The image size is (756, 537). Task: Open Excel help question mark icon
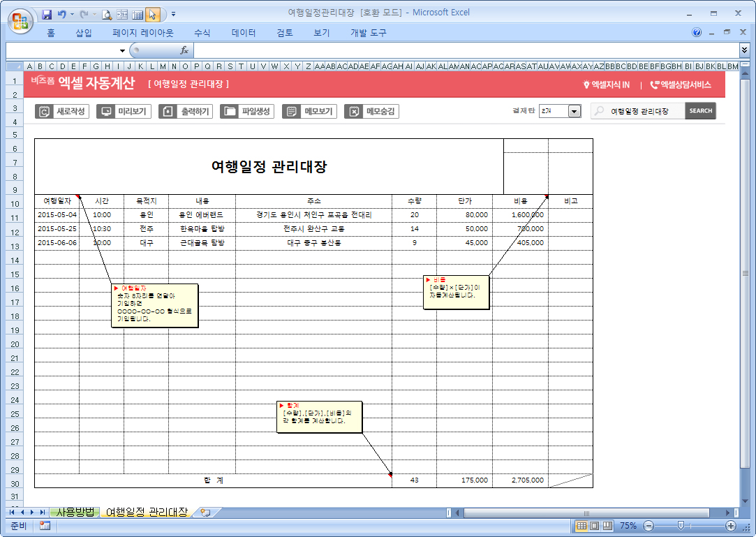[696, 32]
